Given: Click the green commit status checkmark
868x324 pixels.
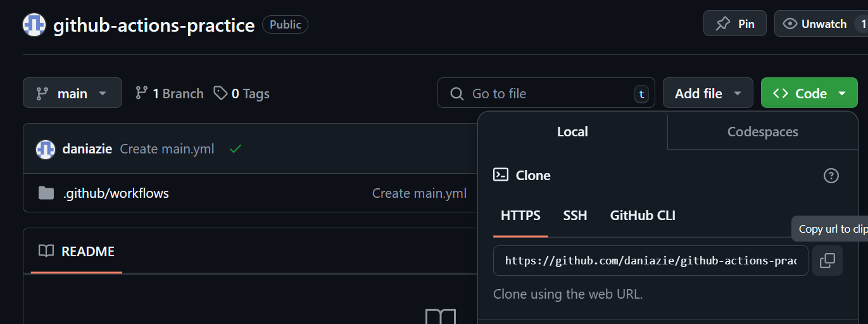Looking at the screenshot, I should click(x=236, y=149).
